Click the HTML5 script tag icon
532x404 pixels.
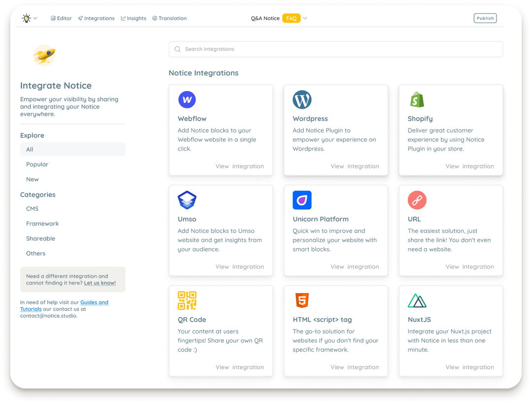(x=302, y=301)
